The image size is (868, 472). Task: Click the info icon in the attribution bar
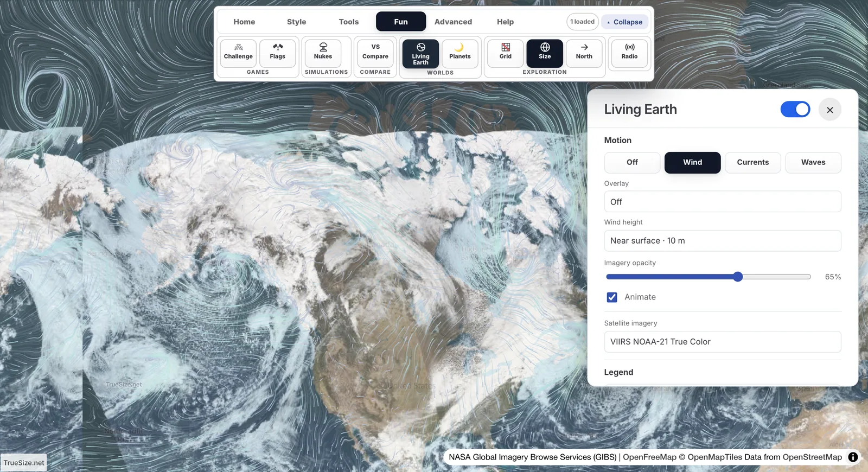[853, 457]
